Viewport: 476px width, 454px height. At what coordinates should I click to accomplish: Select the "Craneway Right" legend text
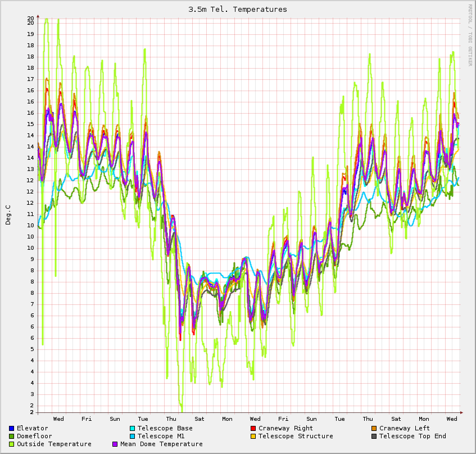(285, 429)
